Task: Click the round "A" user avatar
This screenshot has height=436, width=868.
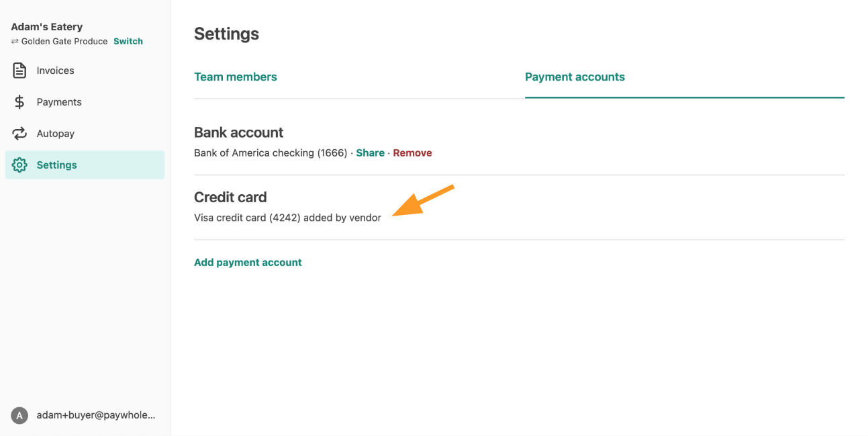Action: [19, 415]
